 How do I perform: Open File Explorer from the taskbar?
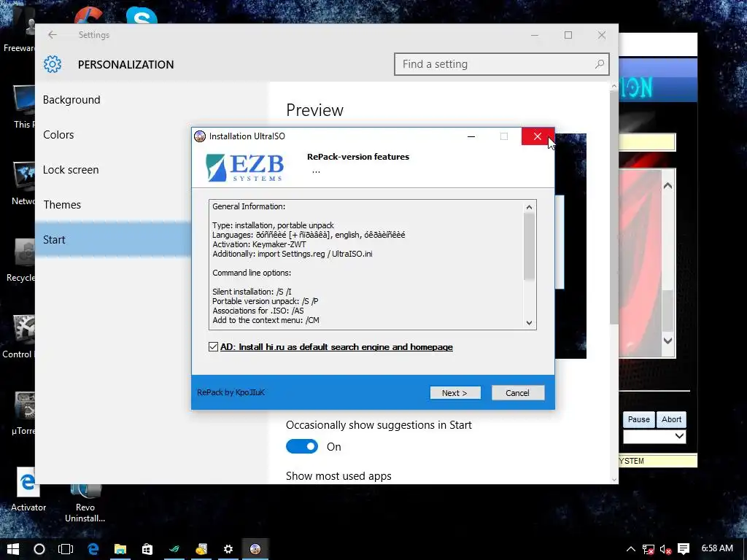click(120, 549)
